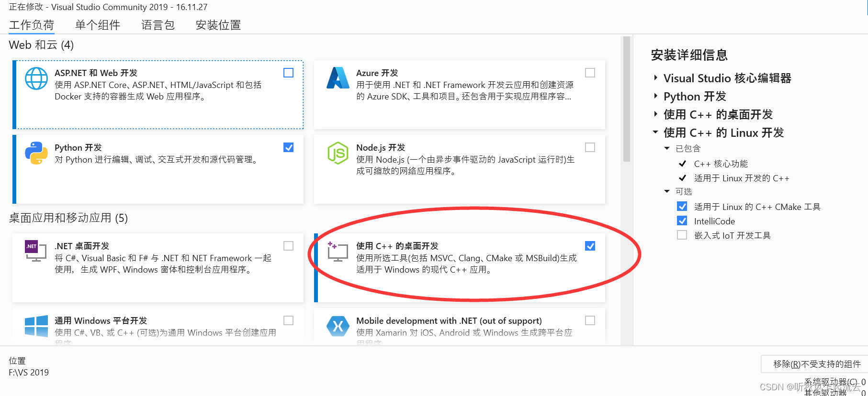Select the Python 开发 workload card title
Screen dimensions: 868x396
78,147
